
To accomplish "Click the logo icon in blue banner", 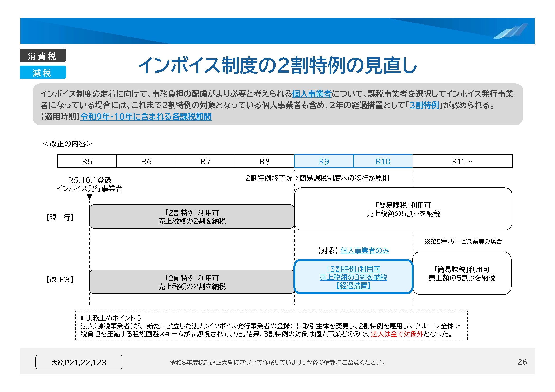I will [x=511, y=32].
